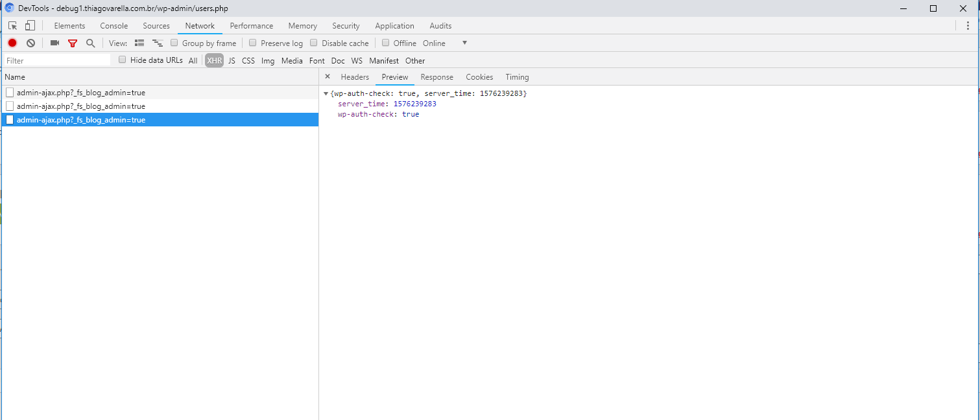Click the Filter text input field
The height and width of the screenshot is (420, 980).
[57, 60]
